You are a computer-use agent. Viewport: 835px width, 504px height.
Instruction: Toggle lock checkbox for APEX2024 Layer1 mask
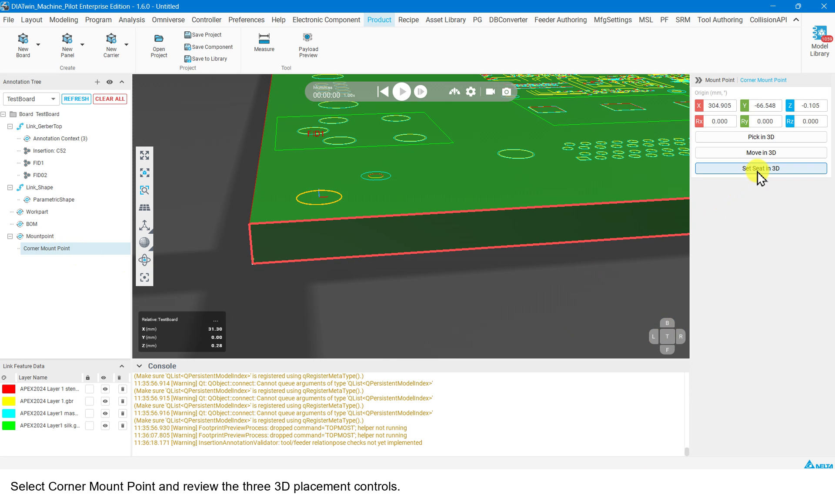pos(89,413)
